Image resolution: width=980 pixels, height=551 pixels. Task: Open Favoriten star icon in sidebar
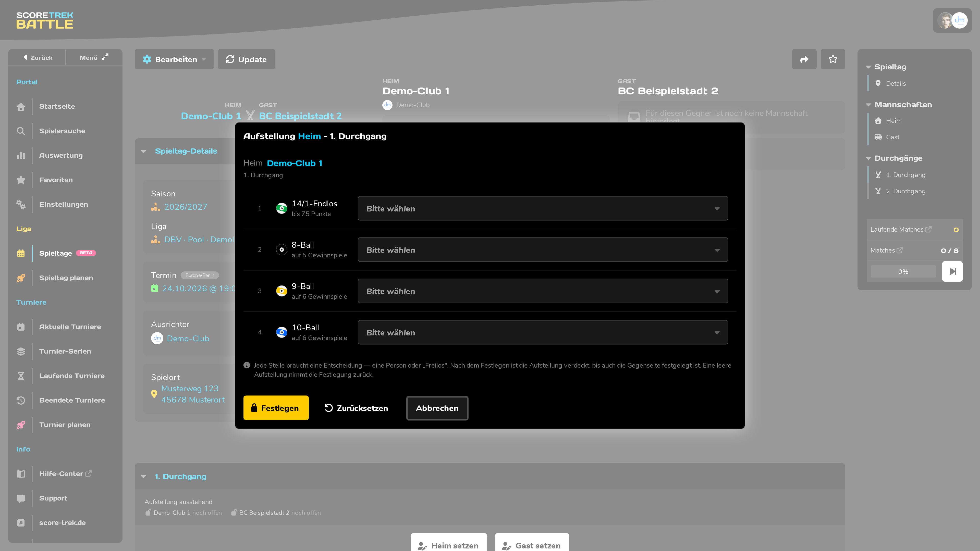pos(21,180)
